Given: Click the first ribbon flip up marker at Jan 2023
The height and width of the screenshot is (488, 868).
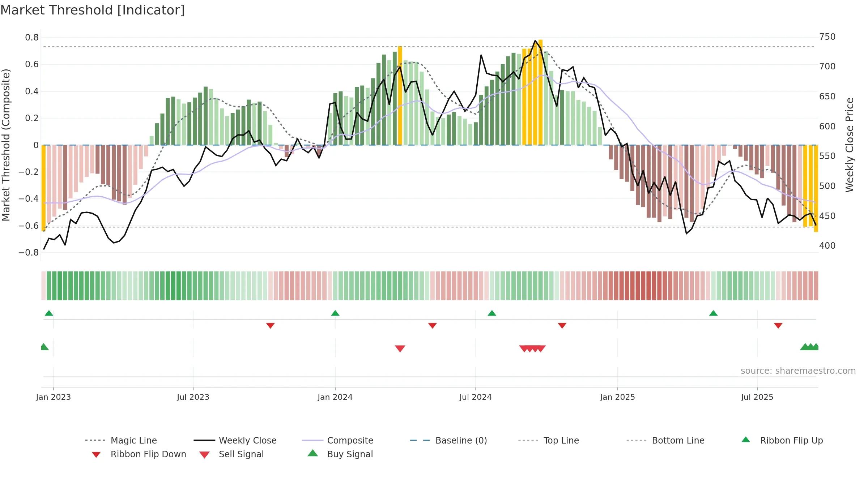Looking at the screenshot, I should point(49,313).
